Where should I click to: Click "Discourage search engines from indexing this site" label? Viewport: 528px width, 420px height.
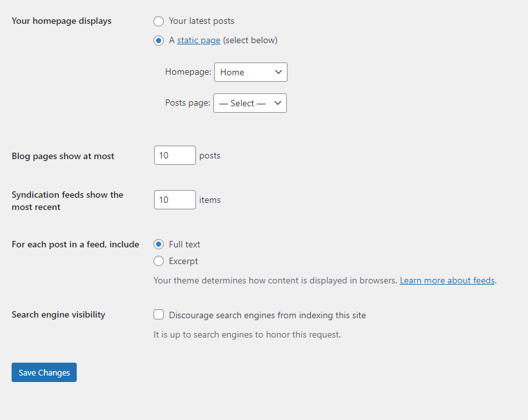(268, 315)
